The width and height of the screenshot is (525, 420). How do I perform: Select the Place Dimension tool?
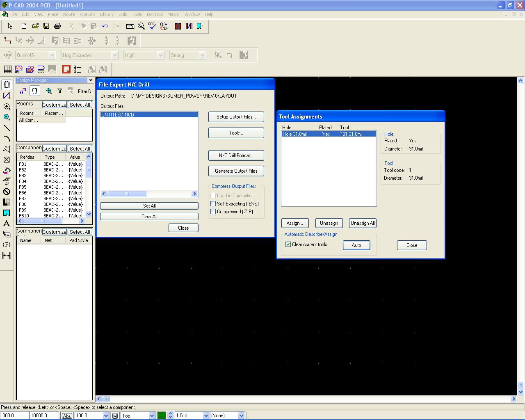[7, 256]
